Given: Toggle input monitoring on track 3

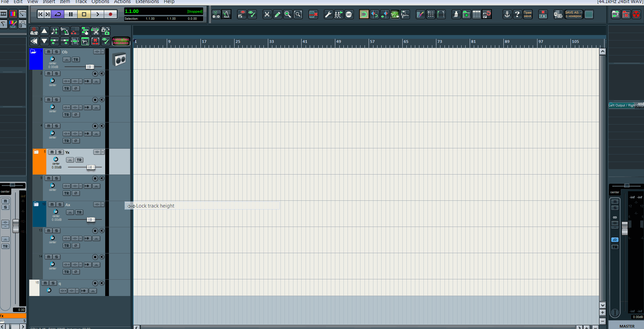Looking at the screenshot, I should [x=101, y=100].
